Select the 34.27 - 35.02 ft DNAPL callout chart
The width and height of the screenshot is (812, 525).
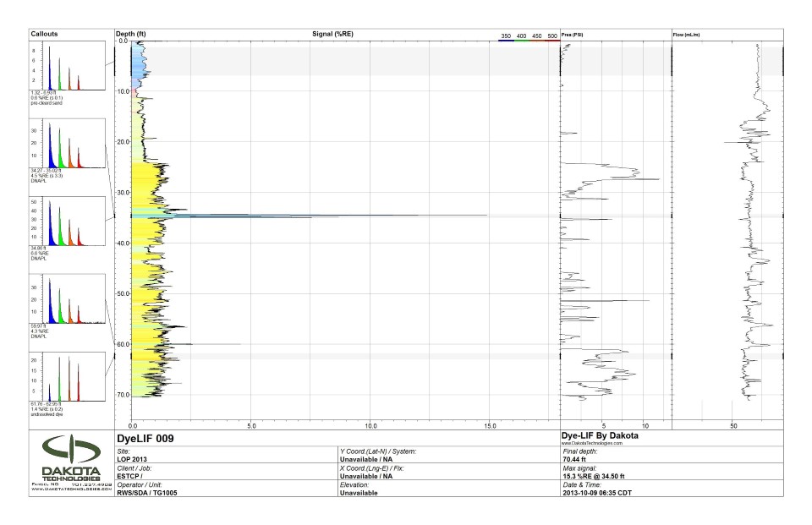[x=67, y=143]
